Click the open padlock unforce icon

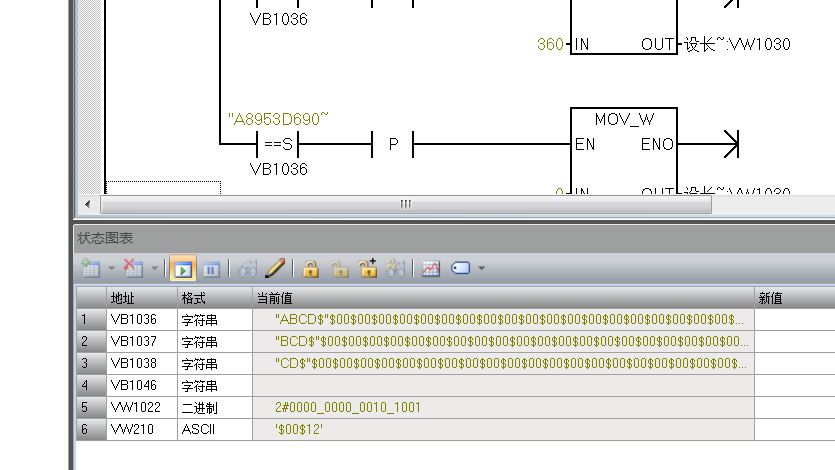tap(340, 269)
